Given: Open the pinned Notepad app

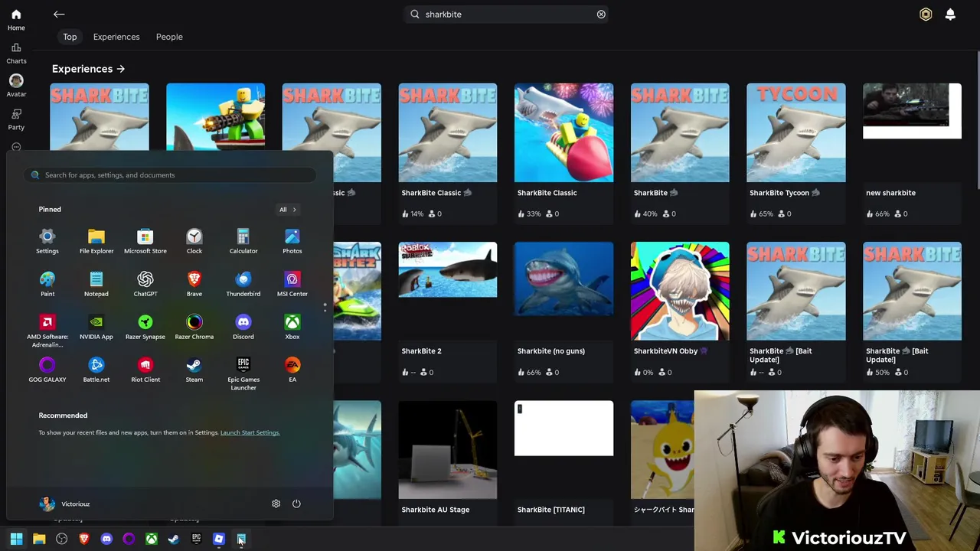Looking at the screenshot, I should click(96, 284).
